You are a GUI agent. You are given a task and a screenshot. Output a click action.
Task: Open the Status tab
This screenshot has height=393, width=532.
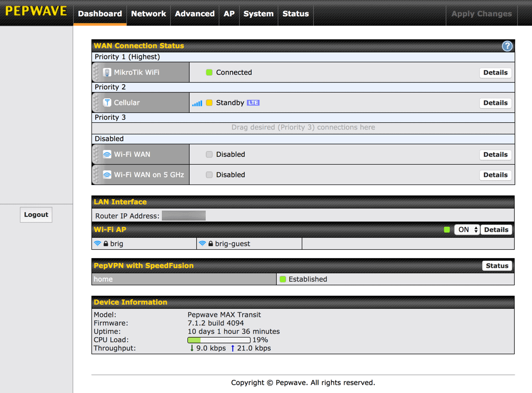click(x=295, y=14)
